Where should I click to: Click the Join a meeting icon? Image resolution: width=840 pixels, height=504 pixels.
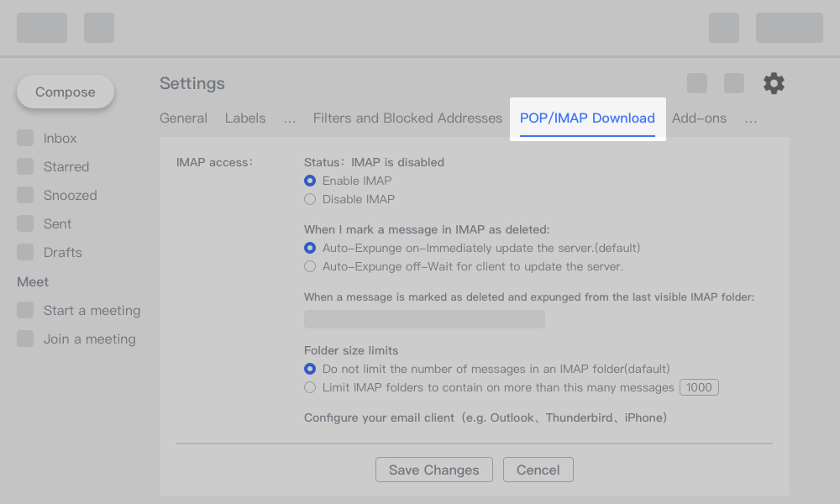25,339
